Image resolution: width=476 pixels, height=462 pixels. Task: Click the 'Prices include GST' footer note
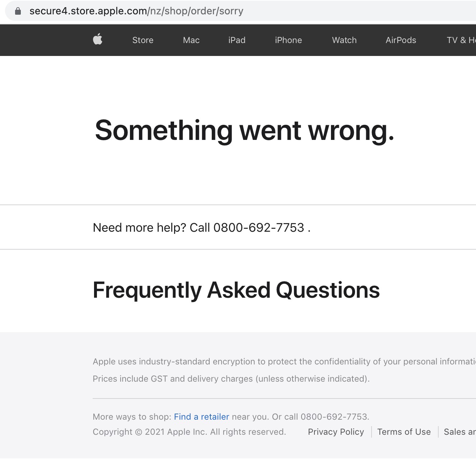coord(231,379)
